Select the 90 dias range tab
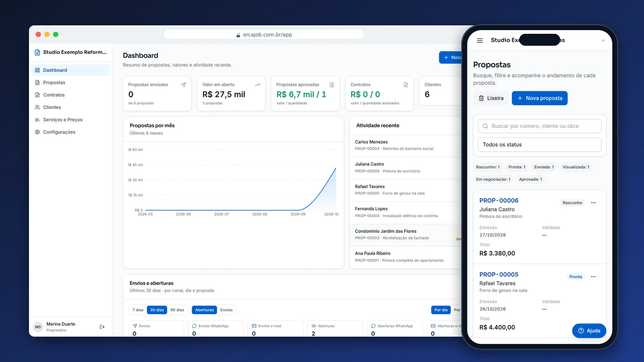 (x=177, y=310)
